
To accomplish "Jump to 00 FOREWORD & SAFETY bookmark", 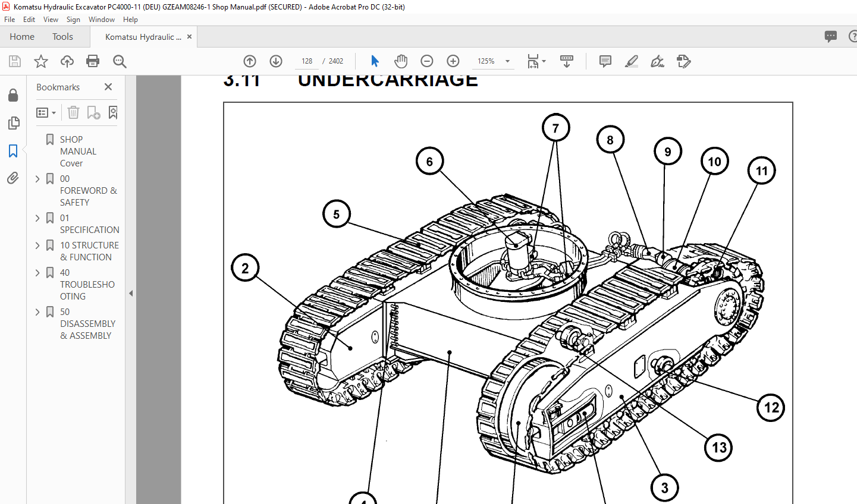I will (x=88, y=190).
